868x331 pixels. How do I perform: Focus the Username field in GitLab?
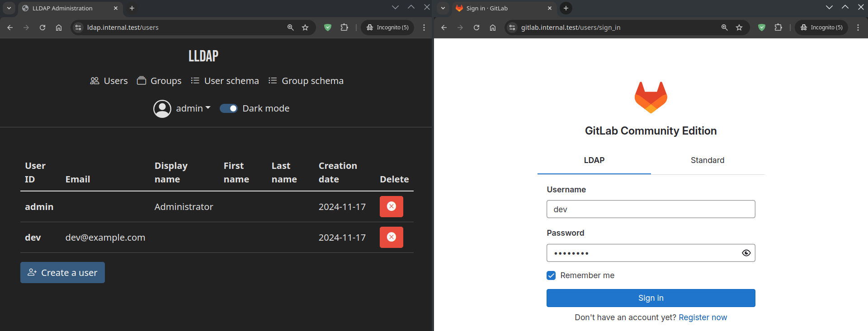pyautogui.click(x=651, y=209)
